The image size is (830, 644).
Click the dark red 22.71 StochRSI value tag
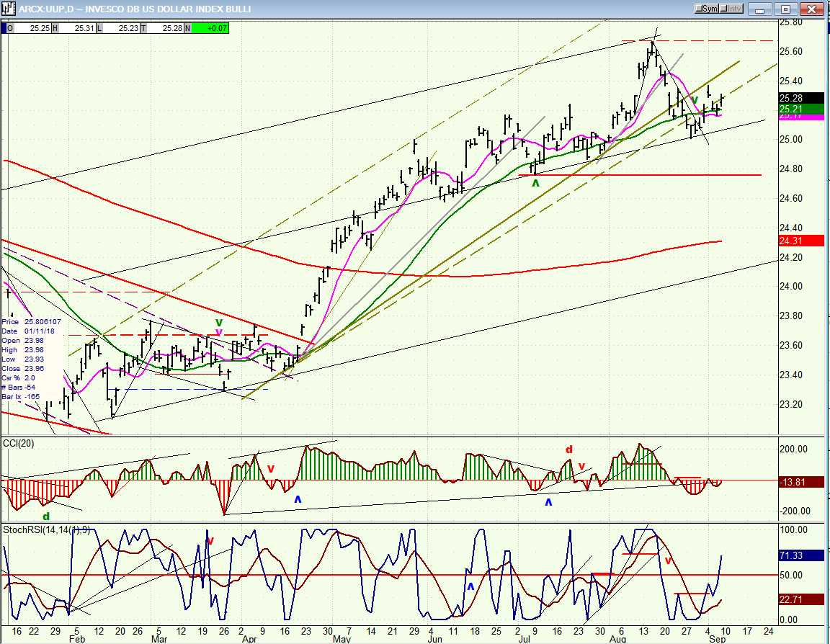pos(801,599)
